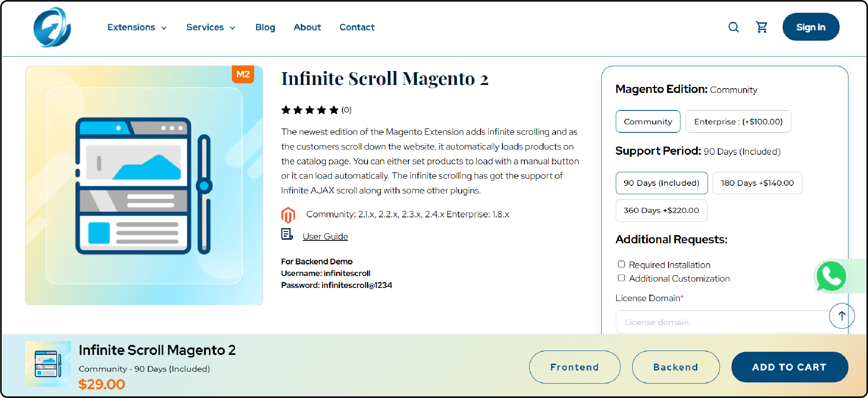Click the large product illustration image
Screen dimensions: 868x398
(x=144, y=185)
